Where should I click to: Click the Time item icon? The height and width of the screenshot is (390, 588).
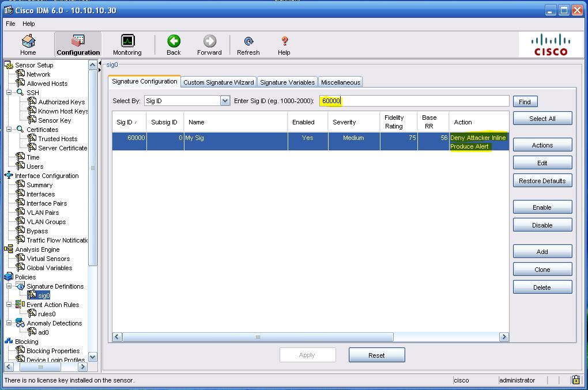[20, 157]
